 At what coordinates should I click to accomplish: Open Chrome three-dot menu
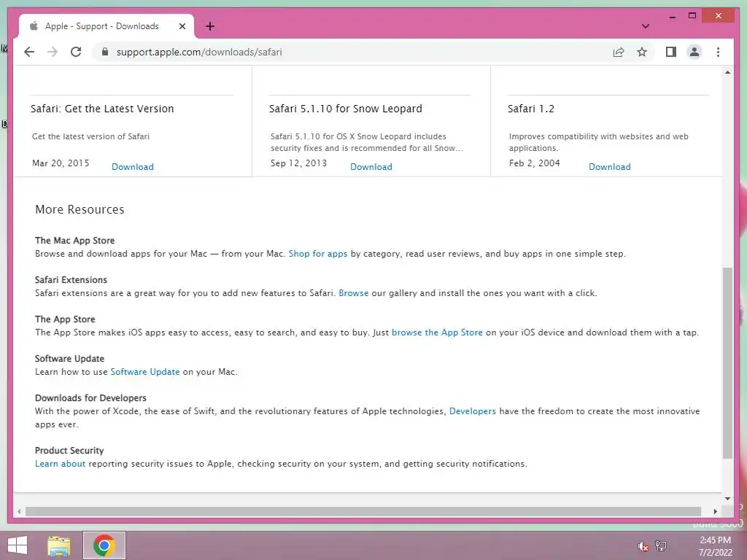tap(718, 52)
